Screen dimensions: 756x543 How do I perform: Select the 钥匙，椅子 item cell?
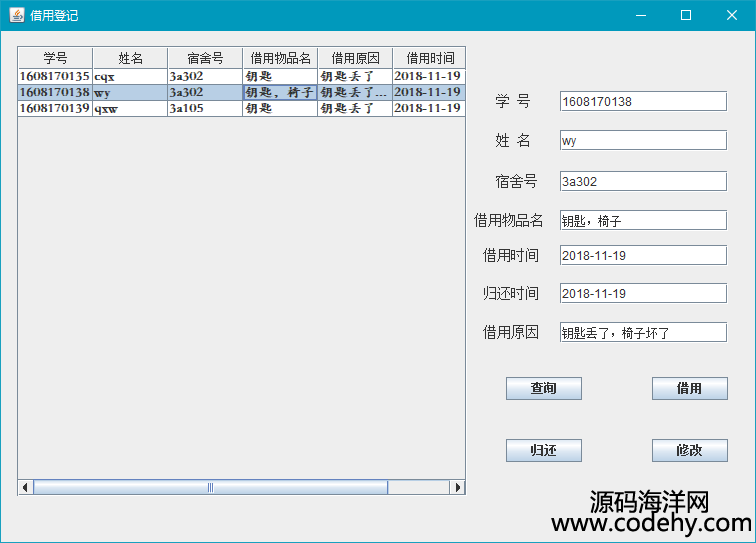[280, 92]
